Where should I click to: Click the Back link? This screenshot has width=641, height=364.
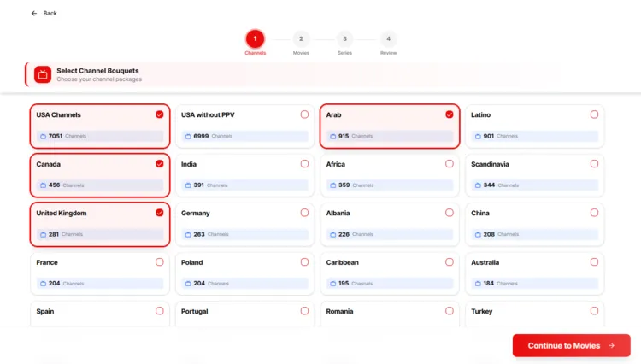(50, 13)
